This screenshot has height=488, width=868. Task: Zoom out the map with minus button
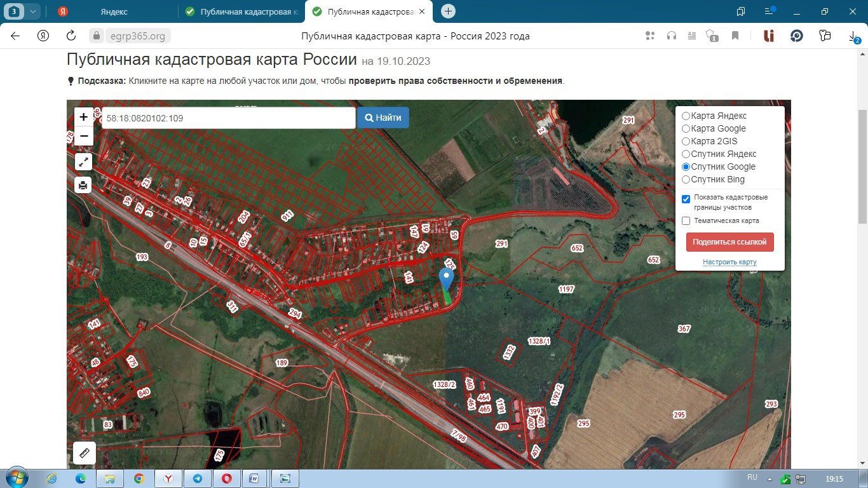click(x=84, y=136)
